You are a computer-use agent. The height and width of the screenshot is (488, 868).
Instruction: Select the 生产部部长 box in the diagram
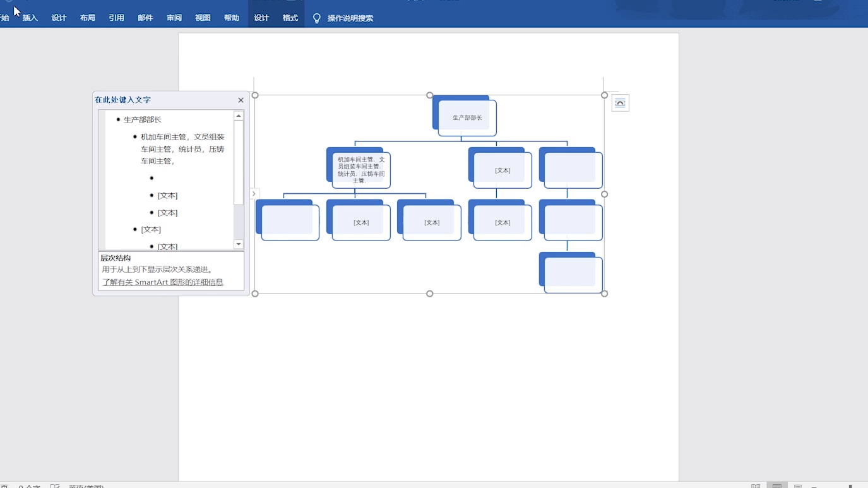[x=467, y=118]
